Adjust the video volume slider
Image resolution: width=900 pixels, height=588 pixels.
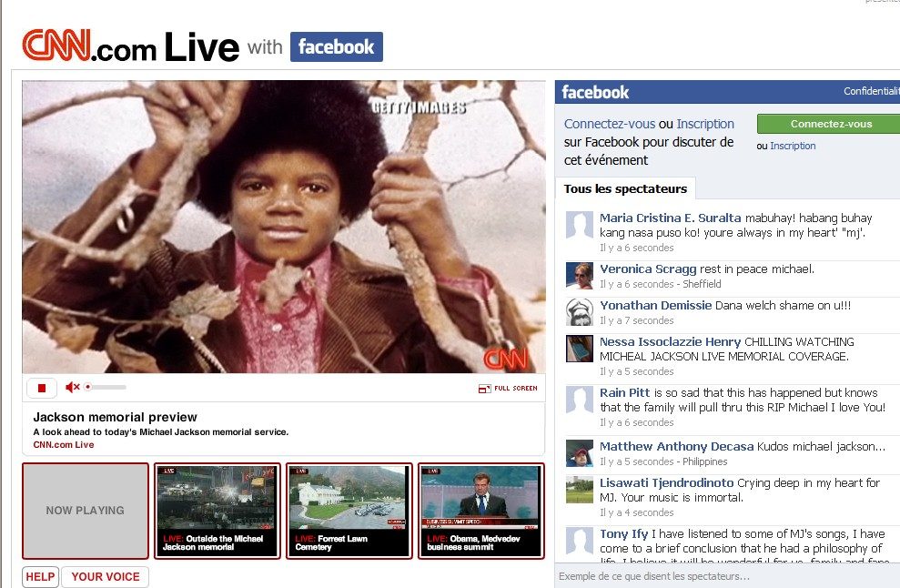pyautogui.click(x=106, y=388)
